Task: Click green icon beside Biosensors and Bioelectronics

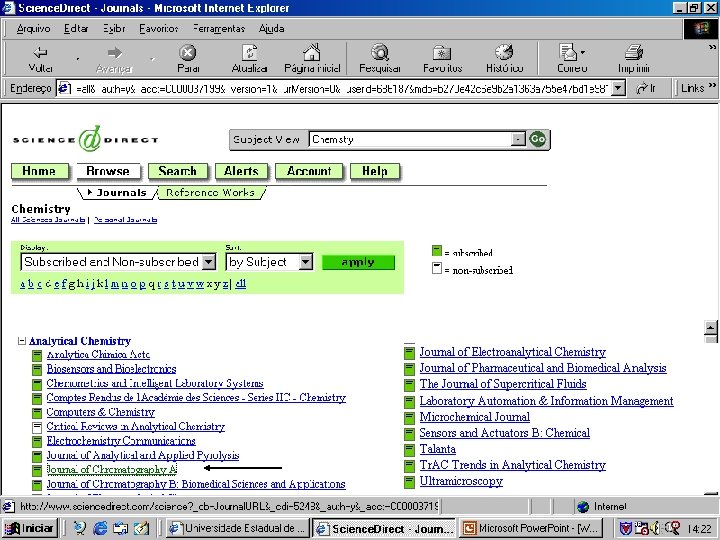Action: [37, 370]
